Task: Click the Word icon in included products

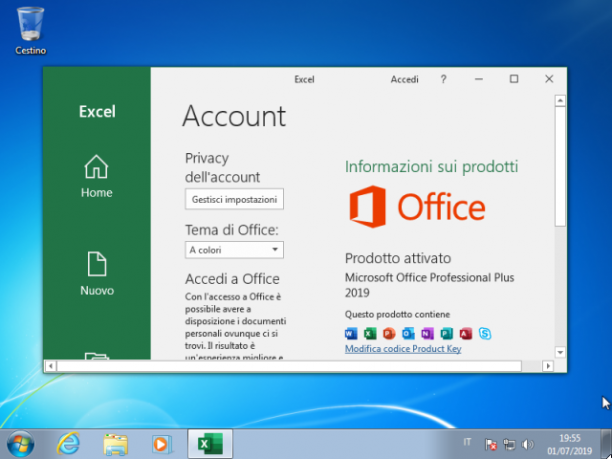Action: pos(351,333)
